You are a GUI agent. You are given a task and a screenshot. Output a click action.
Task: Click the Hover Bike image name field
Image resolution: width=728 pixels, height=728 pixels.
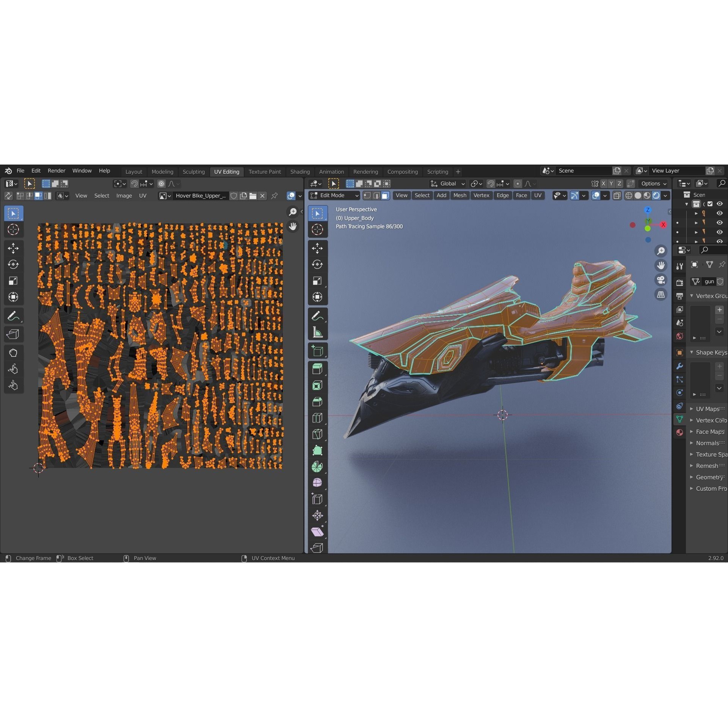point(200,196)
